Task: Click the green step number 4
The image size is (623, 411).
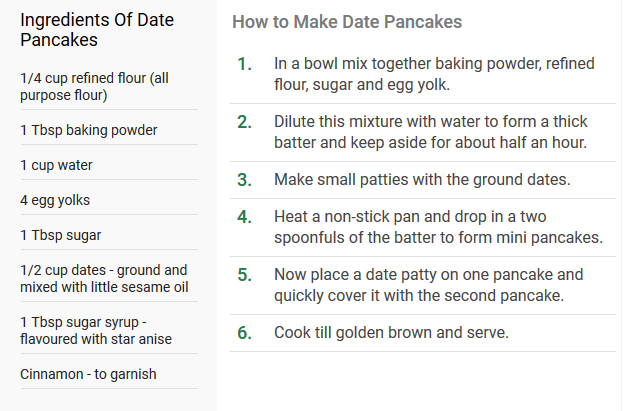Action: click(x=244, y=217)
